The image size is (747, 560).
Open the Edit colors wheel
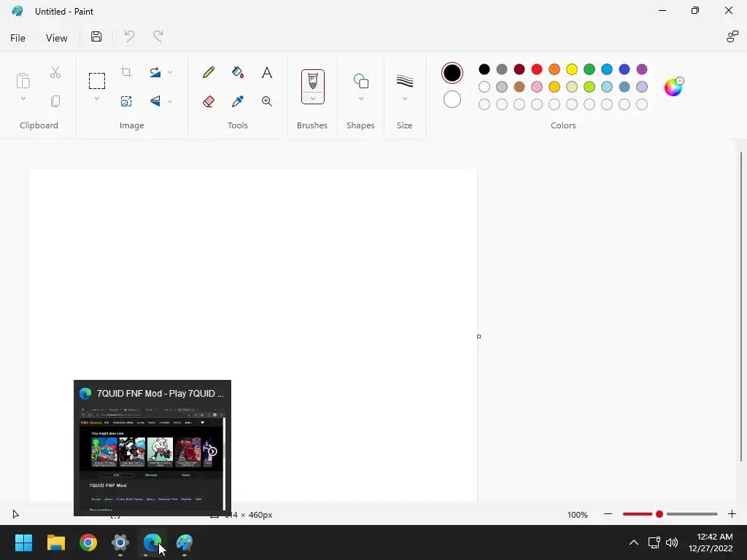pyautogui.click(x=673, y=87)
